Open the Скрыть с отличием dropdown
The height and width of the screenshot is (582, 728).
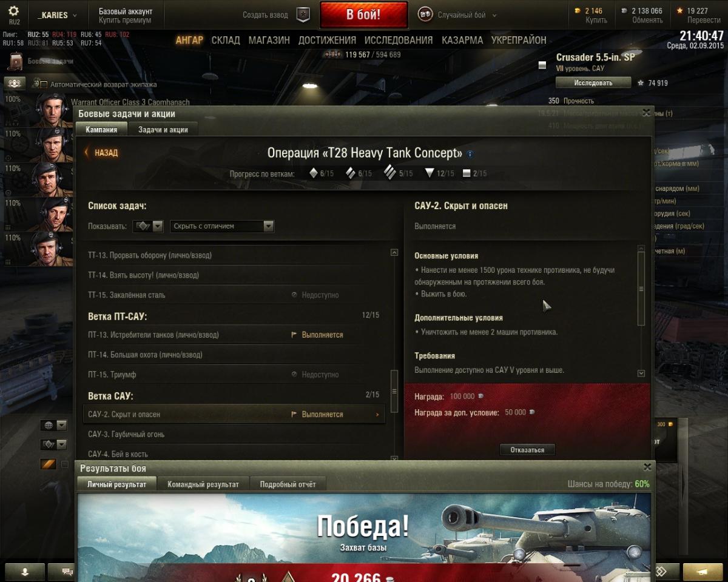(222, 226)
